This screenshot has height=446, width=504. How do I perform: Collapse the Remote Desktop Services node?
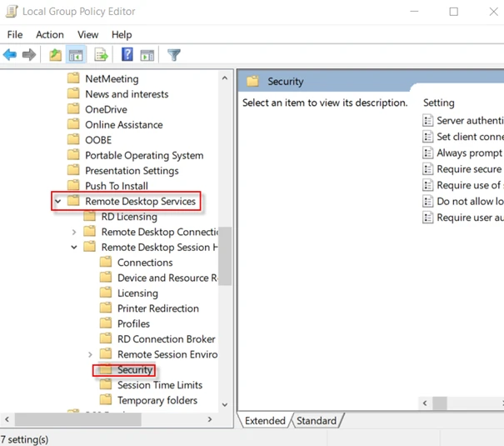(x=57, y=201)
